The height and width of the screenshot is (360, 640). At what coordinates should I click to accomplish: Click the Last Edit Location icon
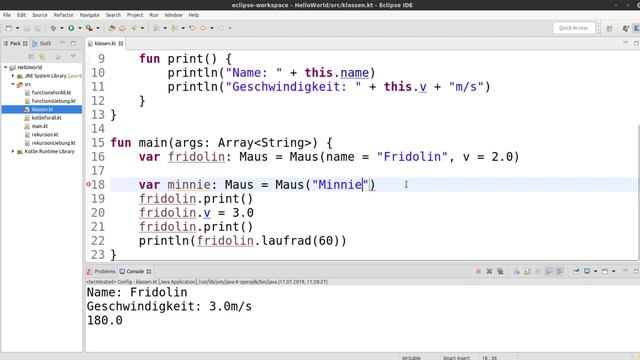tap(192, 28)
